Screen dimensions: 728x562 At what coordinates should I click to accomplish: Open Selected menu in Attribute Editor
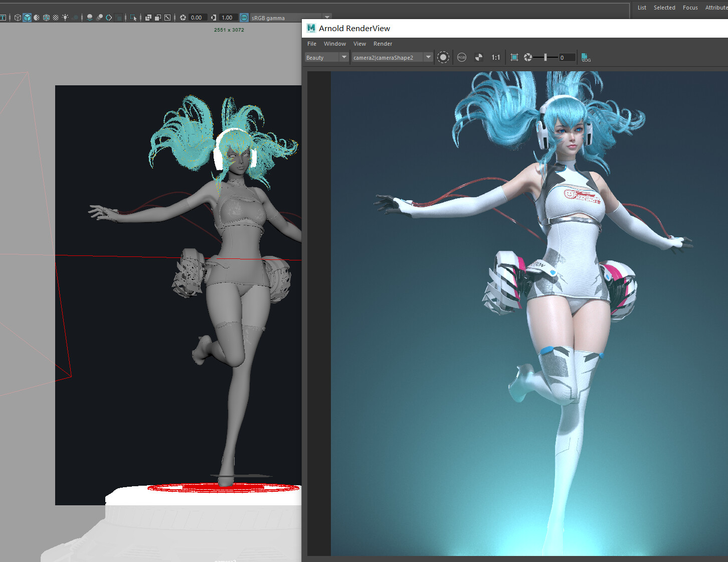[664, 8]
